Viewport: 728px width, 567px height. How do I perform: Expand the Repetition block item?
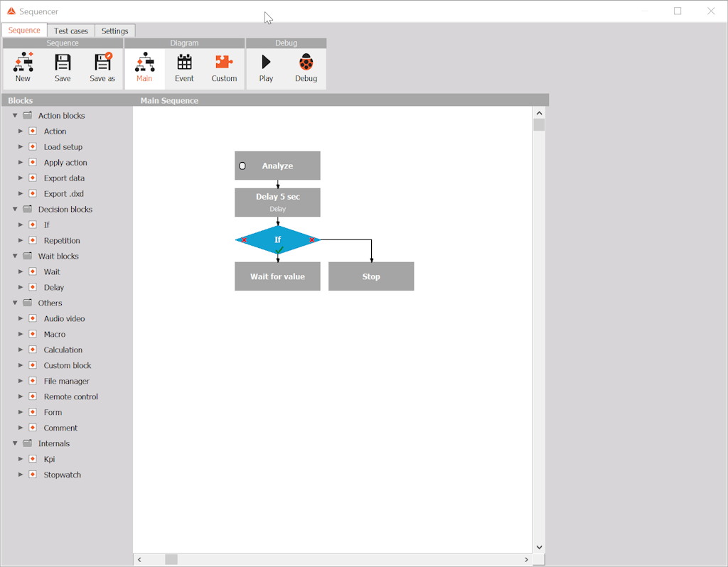(x=21, y=240)
